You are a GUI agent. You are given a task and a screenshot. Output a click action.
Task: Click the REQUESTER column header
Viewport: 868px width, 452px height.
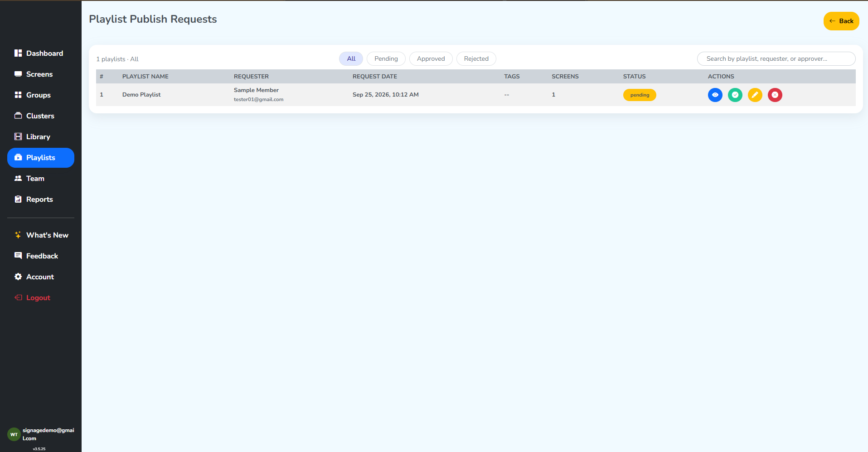coord(251,76)
